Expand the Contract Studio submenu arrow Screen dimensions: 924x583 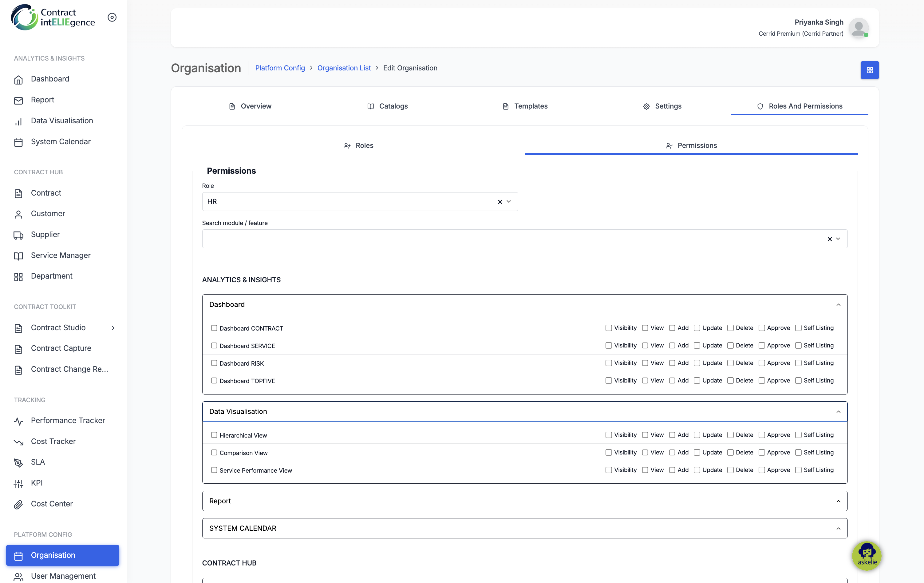coord(113,328)
